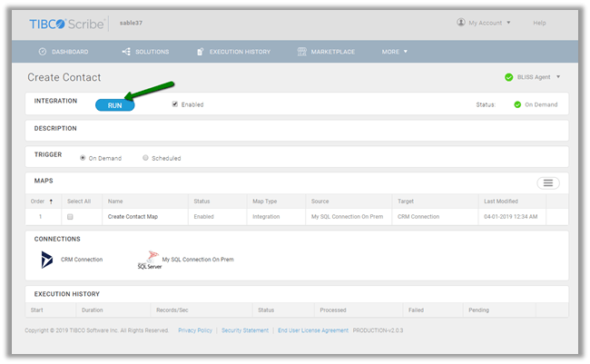Click the Dashboard clock icon
The width and height of the screenshot is (590, 364).
click(43, 52)
